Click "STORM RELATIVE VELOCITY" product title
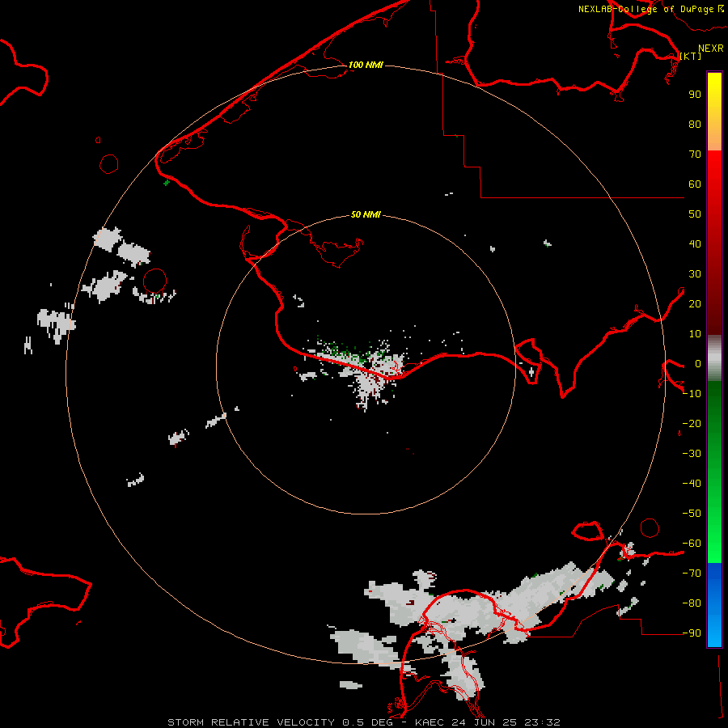The image size is (728, 728). (x=251, y=722)
